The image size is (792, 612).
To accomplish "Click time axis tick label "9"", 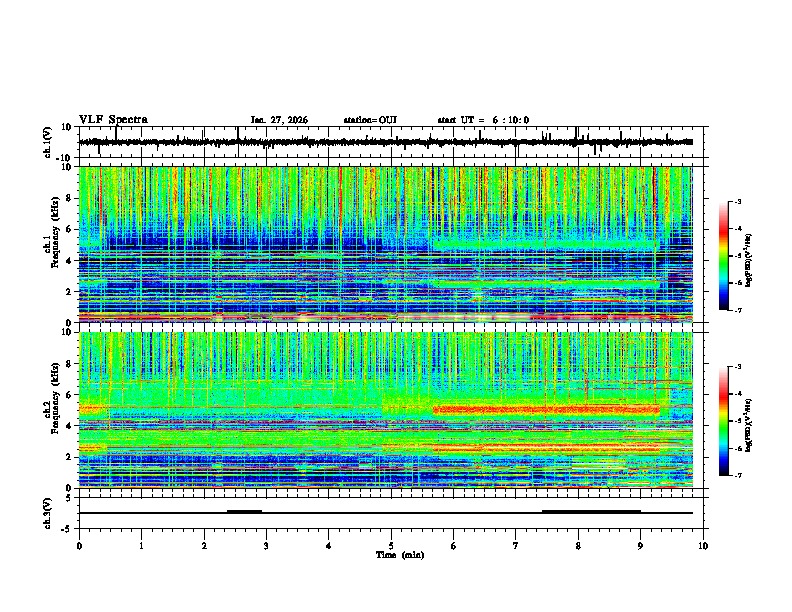I will click(x=640, y=546).
